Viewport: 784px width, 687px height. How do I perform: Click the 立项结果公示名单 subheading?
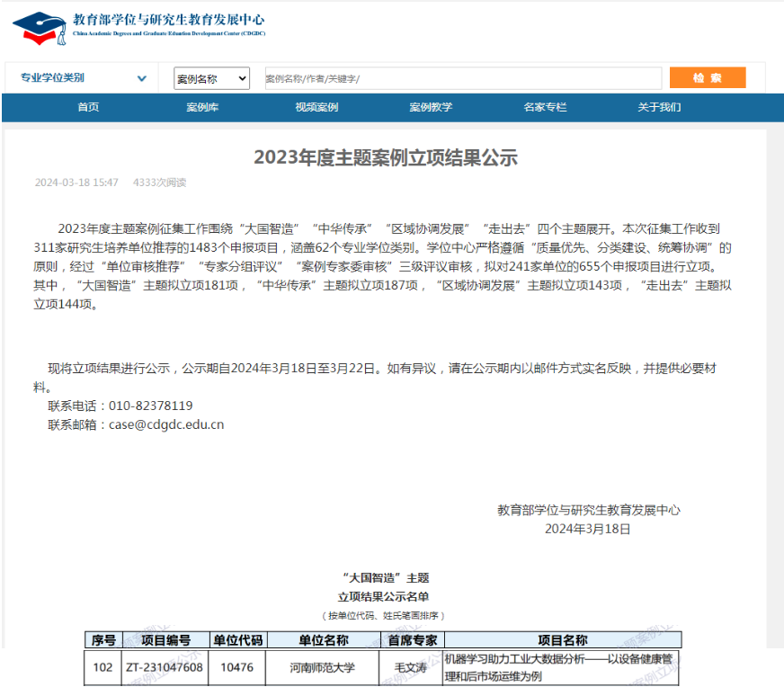(383, 596)
